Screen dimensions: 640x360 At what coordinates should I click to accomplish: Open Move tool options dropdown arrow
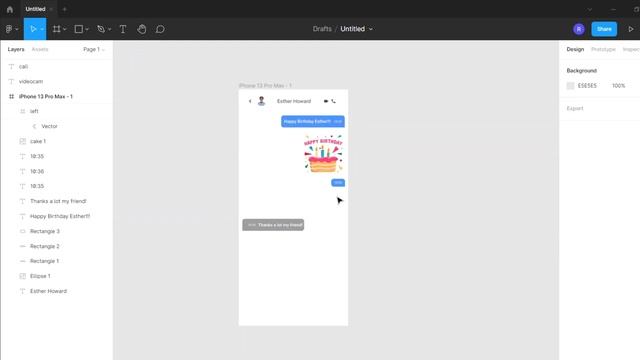(42, 29)
